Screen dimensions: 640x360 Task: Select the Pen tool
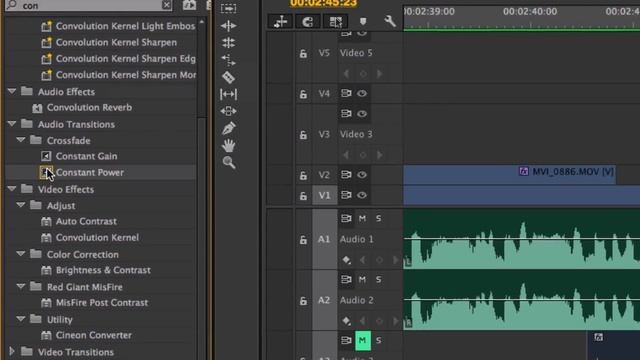point(228,128)
